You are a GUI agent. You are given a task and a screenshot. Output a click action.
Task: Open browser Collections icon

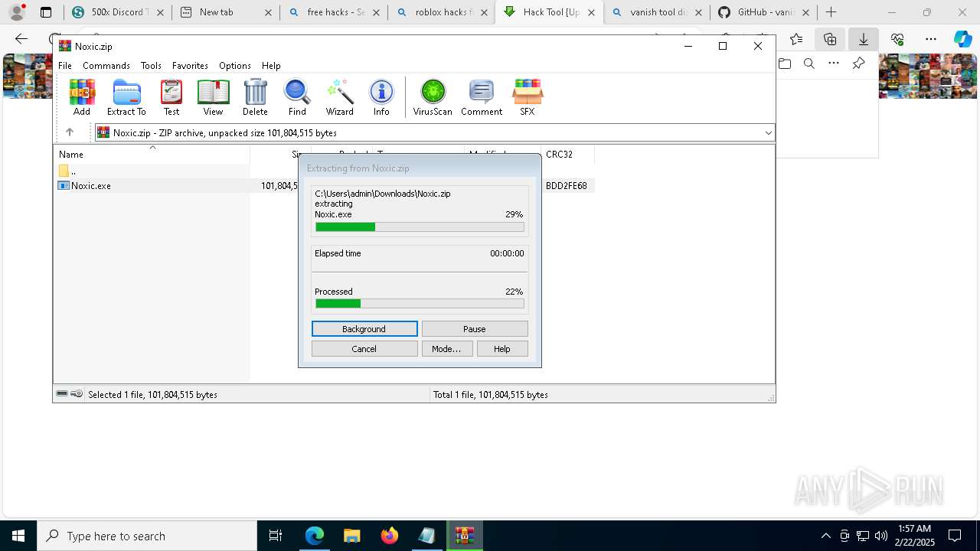[830, 39]
